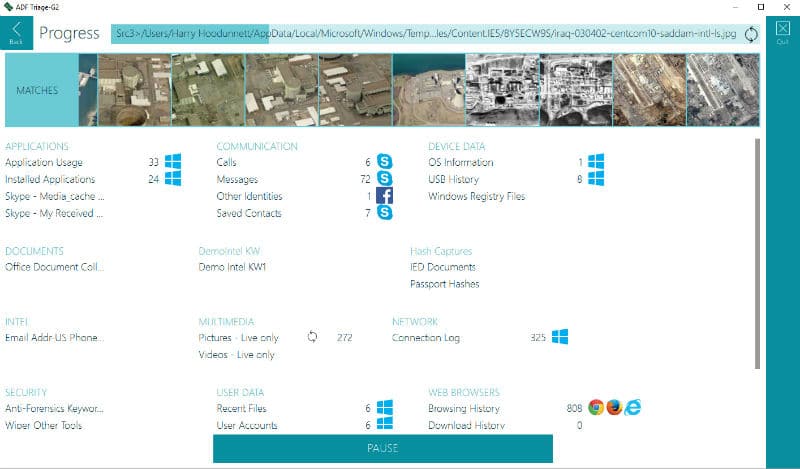Image resolution: width=800 pixels, height=469 pixels.
Task: Open the Messages results
Action: pyautogui.click(x=237, y=179)
